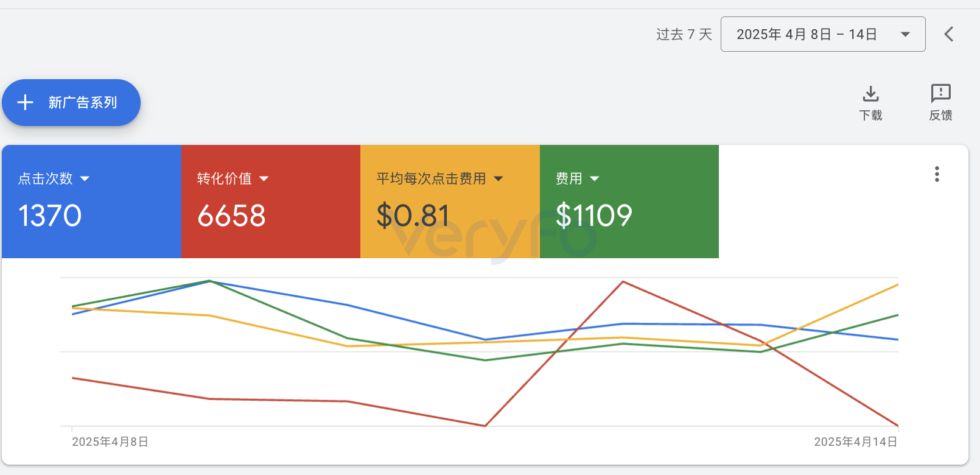Image resolution: width=980 pixels, height=475 pixels.
Task: Click the chart end date label 2025年4月14日
Action: 856,442
